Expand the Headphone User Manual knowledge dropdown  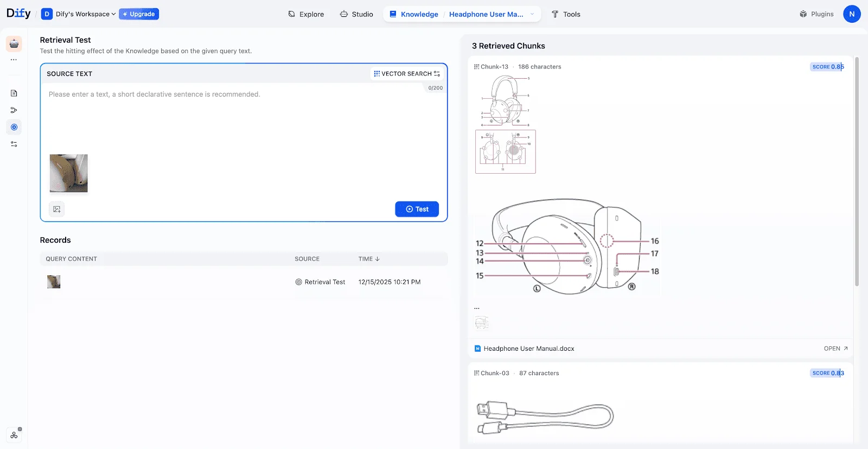pos(532,14)
